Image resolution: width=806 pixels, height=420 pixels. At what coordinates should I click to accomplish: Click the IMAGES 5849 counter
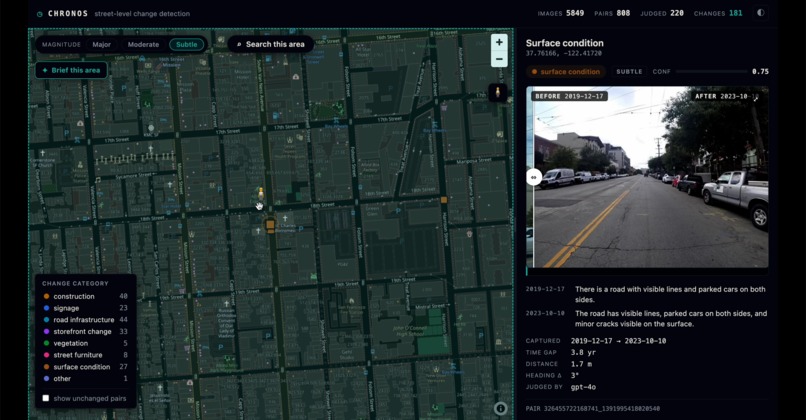[x=561, y=13]
